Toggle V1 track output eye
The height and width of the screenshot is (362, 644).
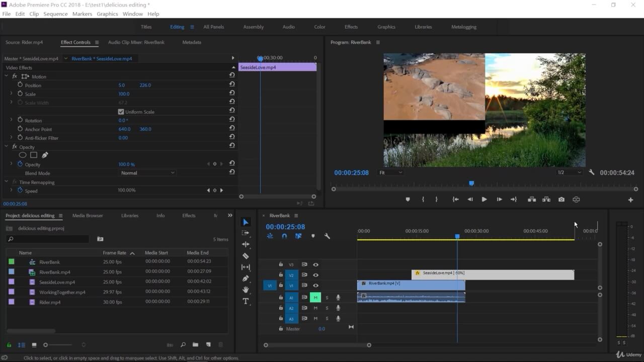(315, 286)
